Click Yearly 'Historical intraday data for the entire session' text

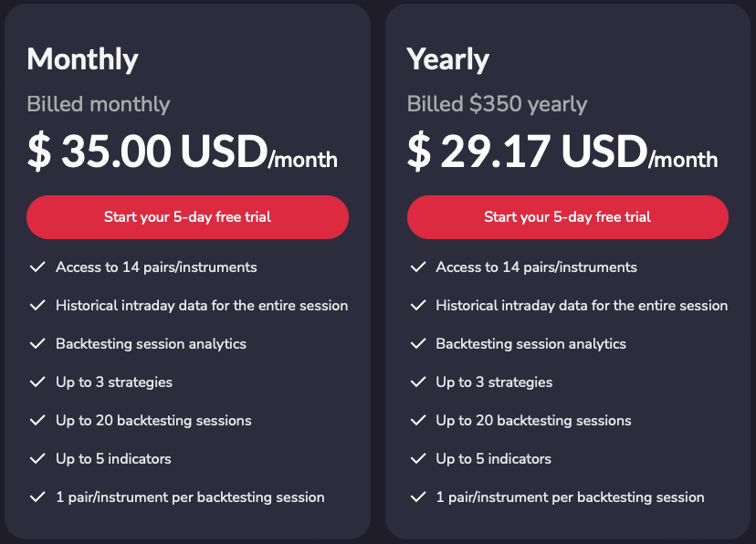coord(582,306)
